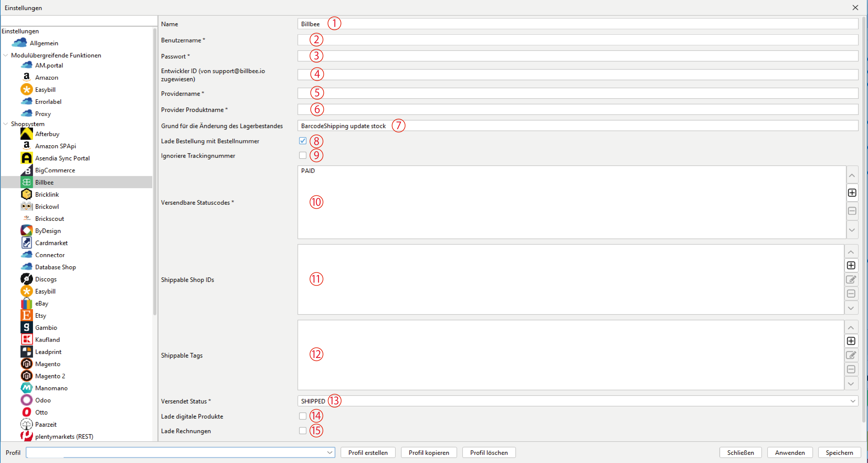Enable Ignoriere Trackingnummer checkbox
The width and height of the screenshot is (868, 463).
click(303, 156)
